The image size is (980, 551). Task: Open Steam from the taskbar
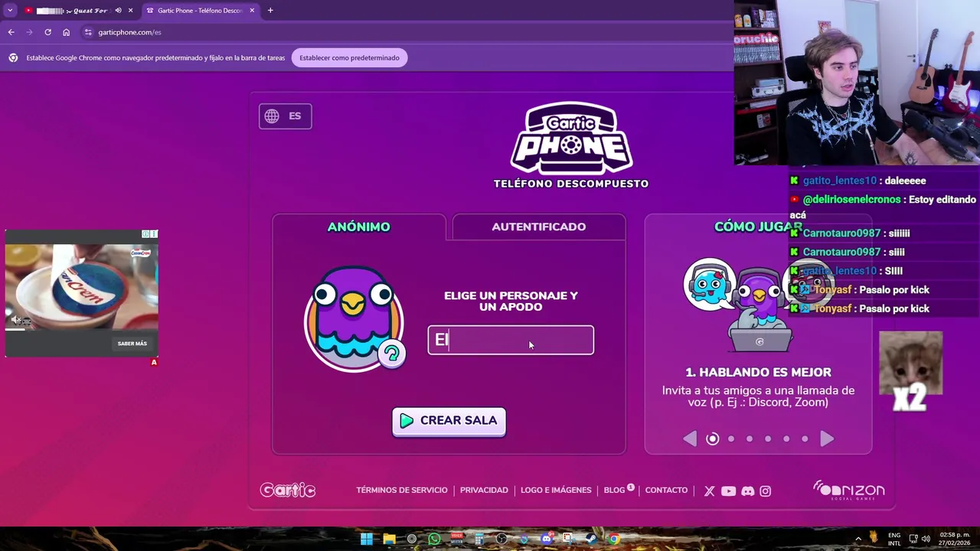[591, 539]
